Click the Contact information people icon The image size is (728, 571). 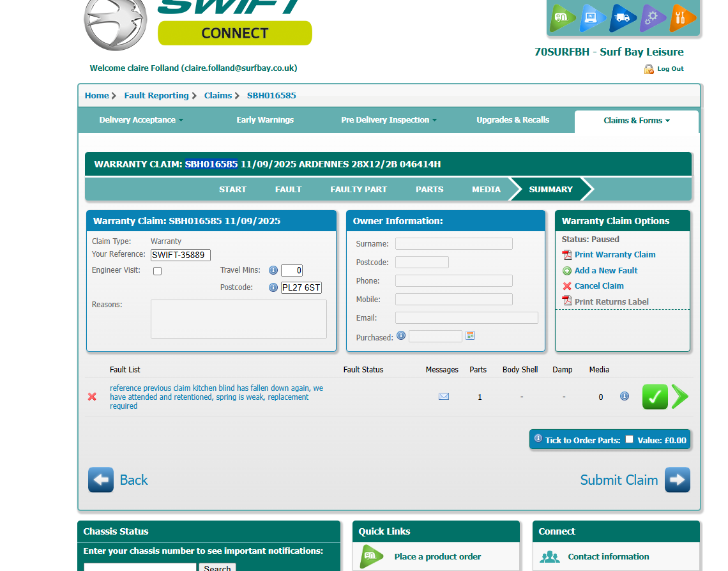pos(550,556)
